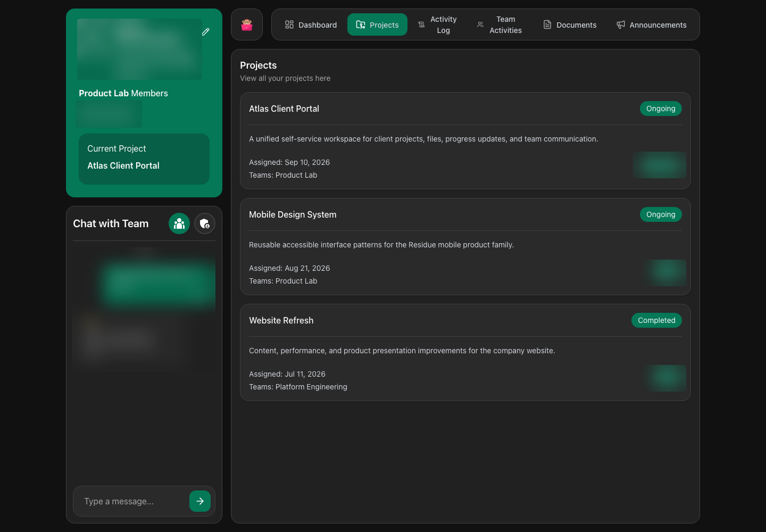Open the team group chat icon
The width and height of the screenshot is (766, 532).
(179, 223)
